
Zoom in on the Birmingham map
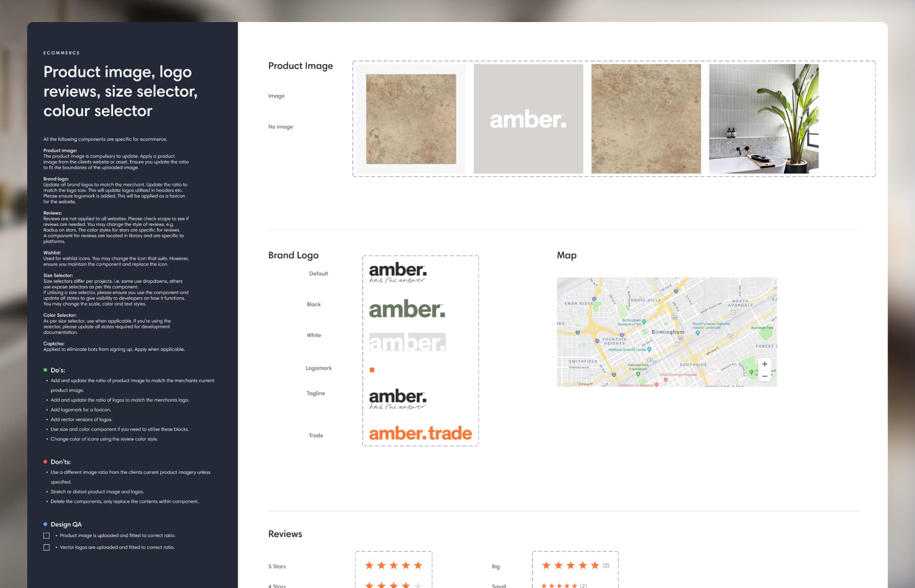click(764, 364)
